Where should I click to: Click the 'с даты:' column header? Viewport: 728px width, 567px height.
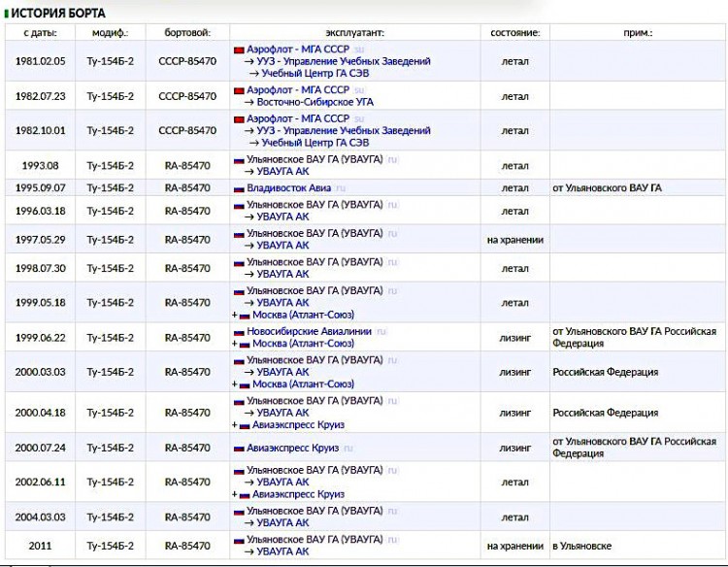pyautogui.click(x=41, y=33)
